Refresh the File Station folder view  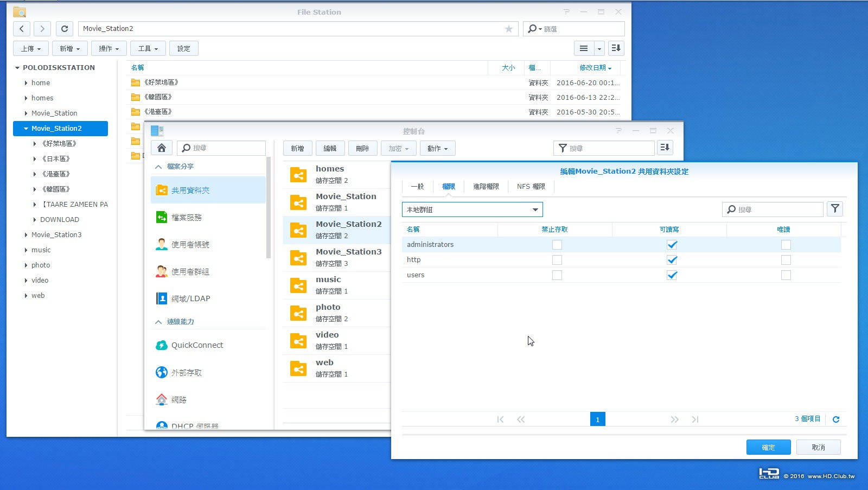(65, 29)
